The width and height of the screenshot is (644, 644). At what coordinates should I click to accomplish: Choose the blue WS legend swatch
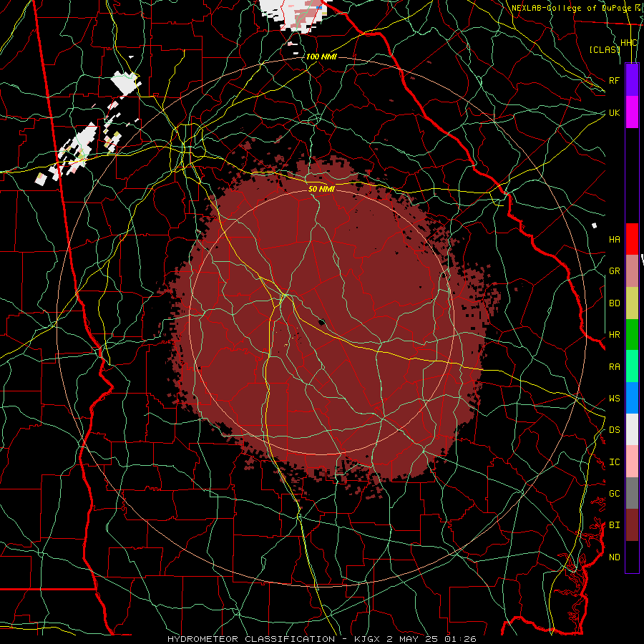click(x=632, y=398)
